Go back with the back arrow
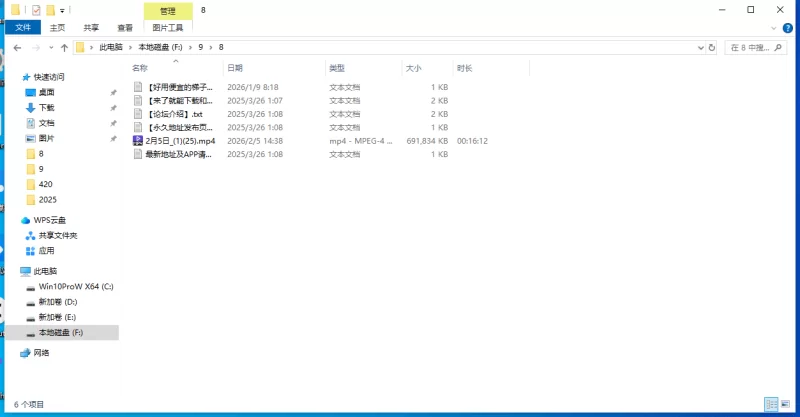The height and width of the screenshot is (417, 800). [17, 47]
